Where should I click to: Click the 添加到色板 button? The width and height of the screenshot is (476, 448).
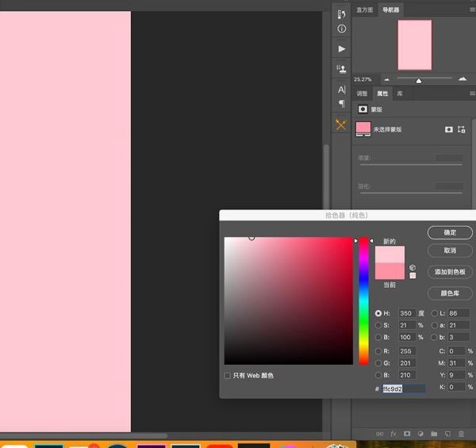[450, 272]
